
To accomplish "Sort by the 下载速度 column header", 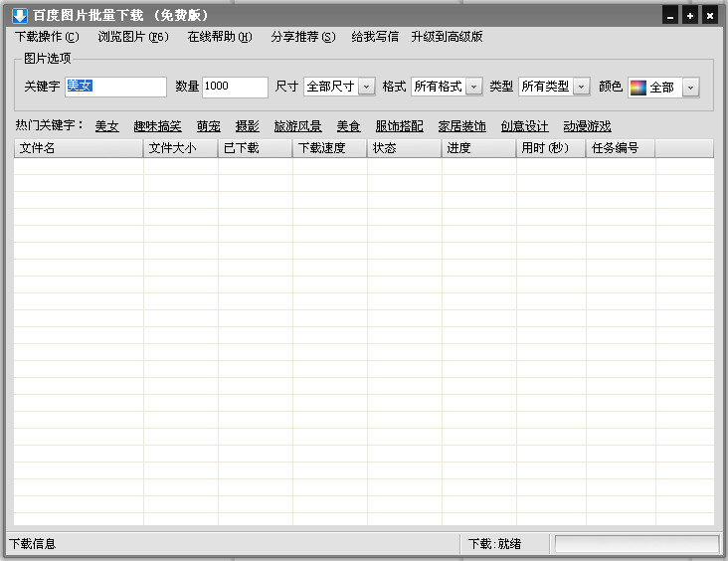I will coord(329,148).
